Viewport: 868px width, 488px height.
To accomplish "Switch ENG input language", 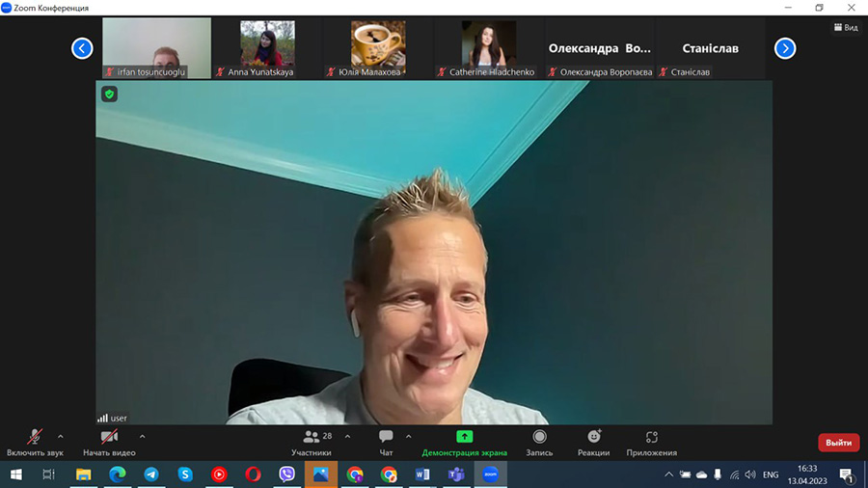I will (771, 474).
